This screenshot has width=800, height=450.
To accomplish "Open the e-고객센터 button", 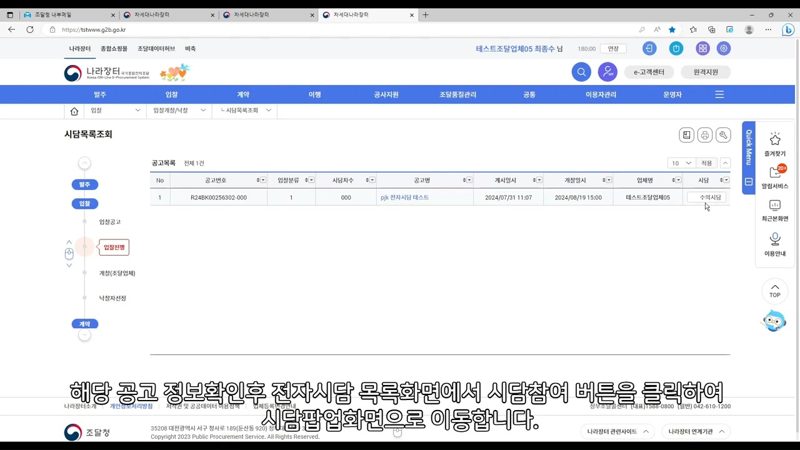I will tap(649, 72).
